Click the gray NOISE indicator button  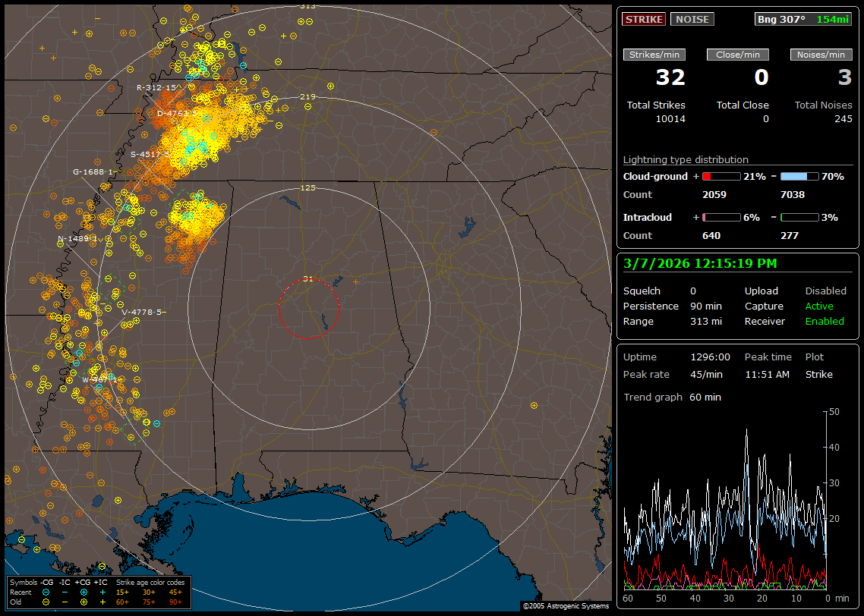pyautogui.click(x=692, y=20)
